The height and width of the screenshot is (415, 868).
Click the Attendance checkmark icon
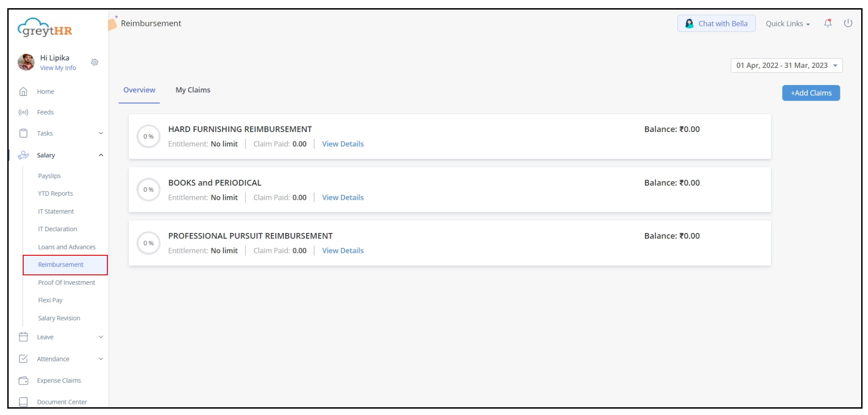23,359
